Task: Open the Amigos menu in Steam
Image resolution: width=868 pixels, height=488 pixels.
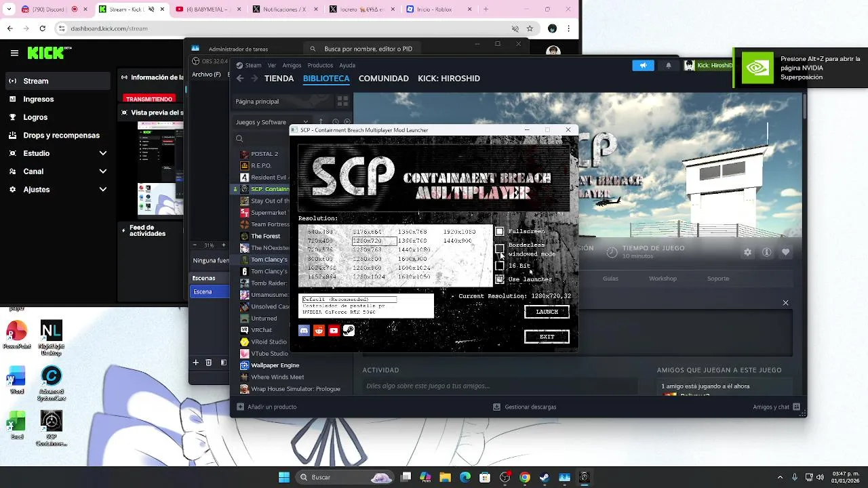Action: [292, 66]
